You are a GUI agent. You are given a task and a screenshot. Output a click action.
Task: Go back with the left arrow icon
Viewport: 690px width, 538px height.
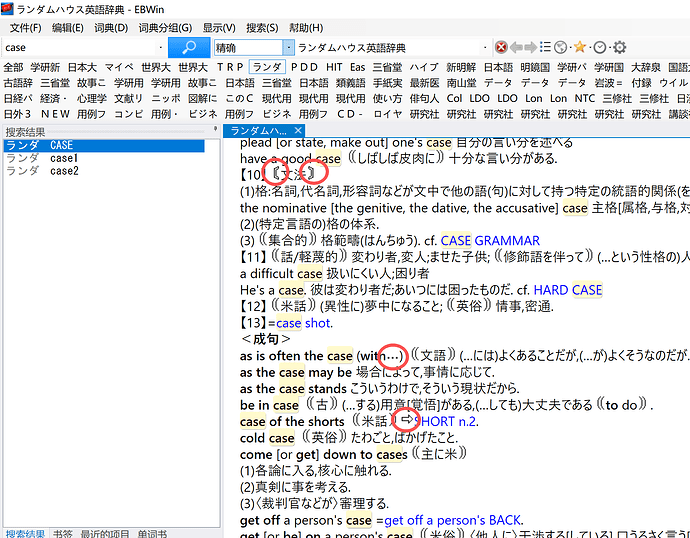pos(516,48)
